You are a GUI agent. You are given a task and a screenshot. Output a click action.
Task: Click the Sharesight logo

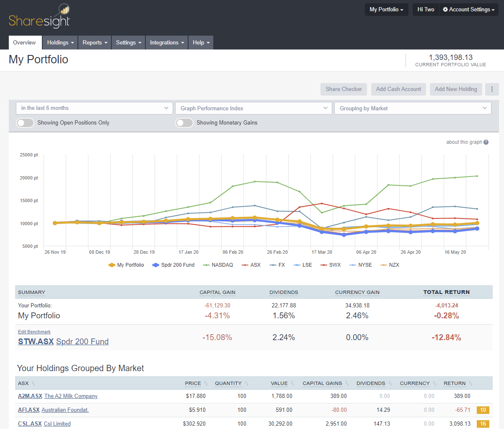[39, 17]
